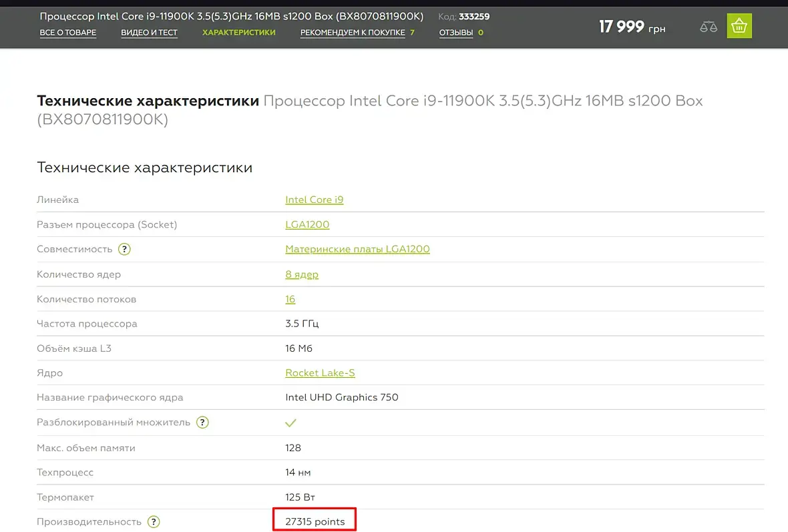Screen dimensions: 788x532
Task: Add product to cart with green basket icon
Action: click(x=739, y=25)
